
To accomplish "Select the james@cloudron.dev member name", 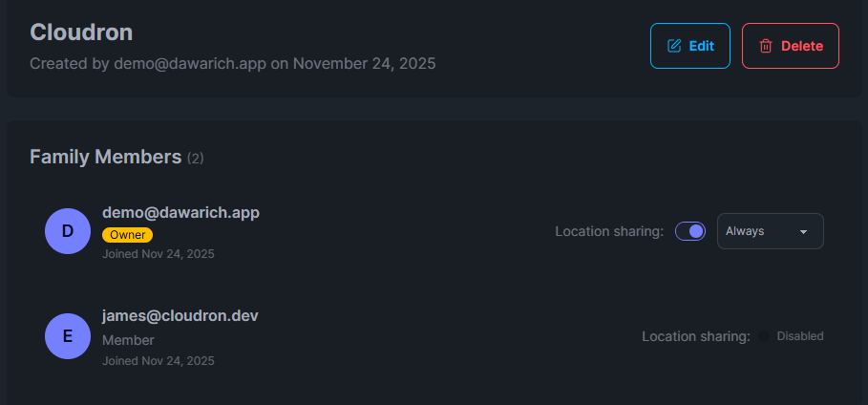I will point(180,316).
